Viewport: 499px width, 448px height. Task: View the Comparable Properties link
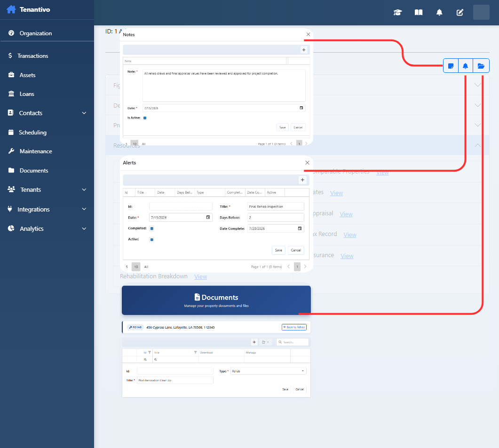pos(382,172)
